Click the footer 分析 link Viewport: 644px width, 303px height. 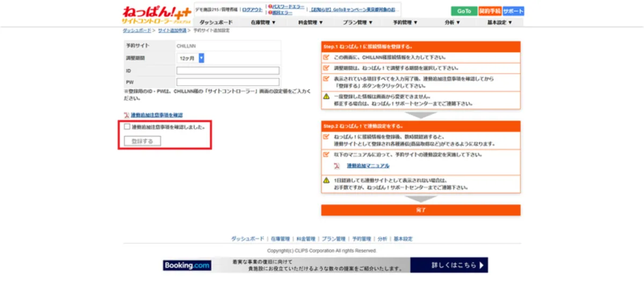pos(382,239)
